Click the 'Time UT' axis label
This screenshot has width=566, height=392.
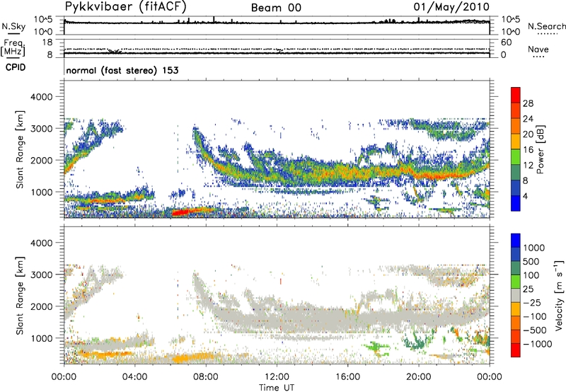(277, 388)
